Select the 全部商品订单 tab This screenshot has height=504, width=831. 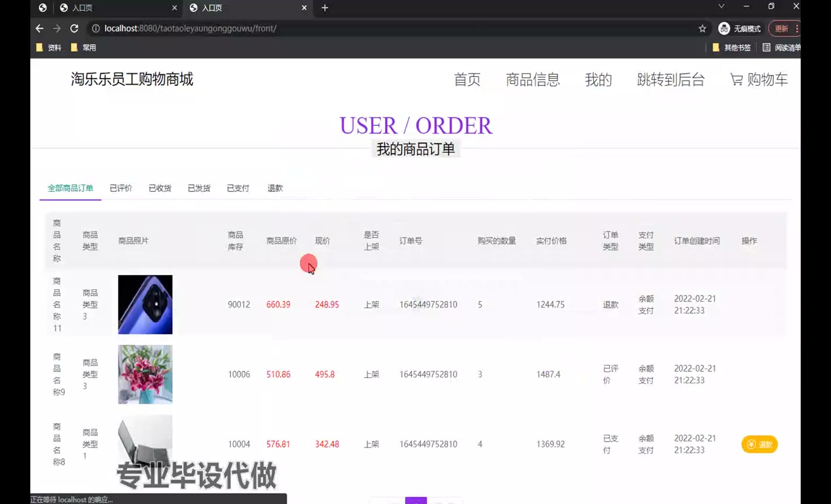[71, 188]
